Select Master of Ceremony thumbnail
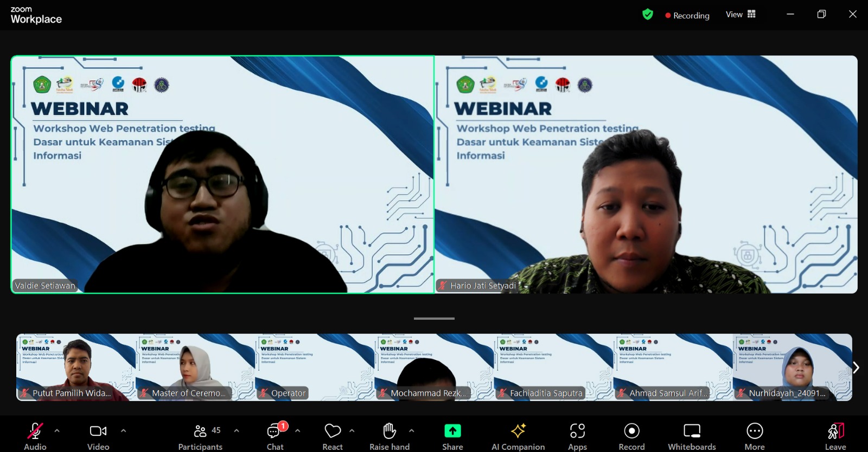The image size is (868, 452). pyautogui.click(x=195, y=367)
